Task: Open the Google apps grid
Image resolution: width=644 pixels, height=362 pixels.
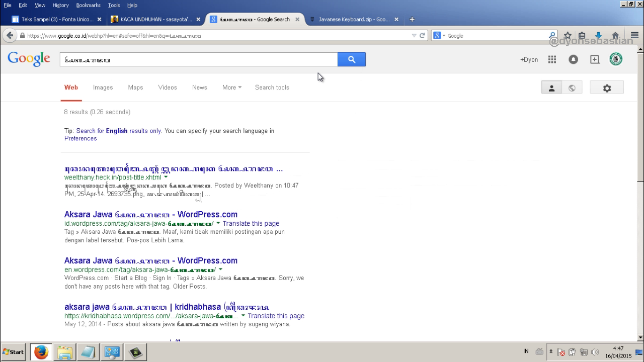Action: (x=552, y=59)
